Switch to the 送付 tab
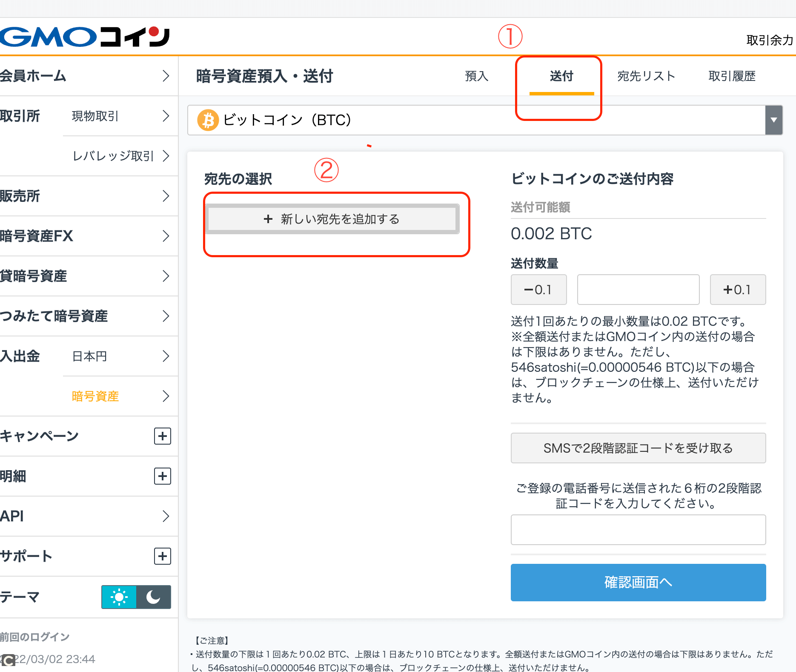 561,76
